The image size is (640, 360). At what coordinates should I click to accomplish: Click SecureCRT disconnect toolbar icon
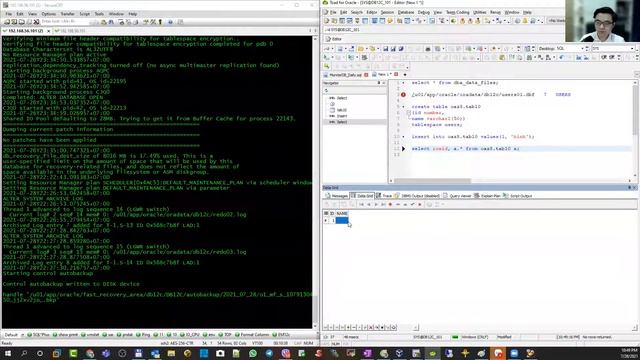point(36,22)
